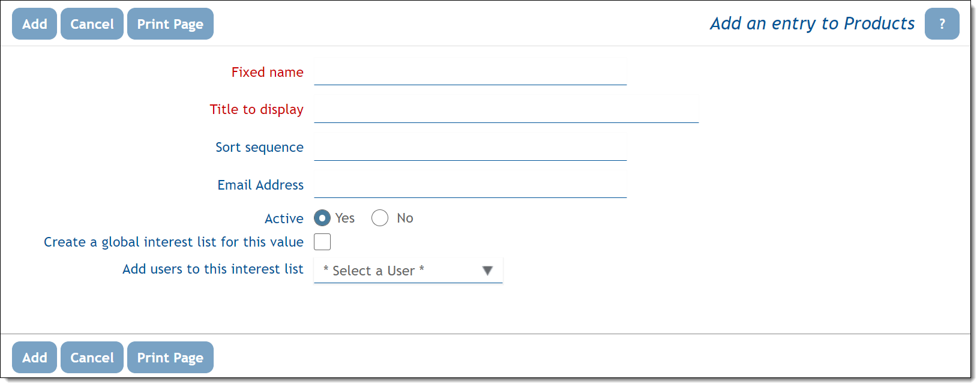This screenshot has width=980, height=387.
Task: Select the No radio button for Active
Action: pyautogui.click(x=380, y=218)
